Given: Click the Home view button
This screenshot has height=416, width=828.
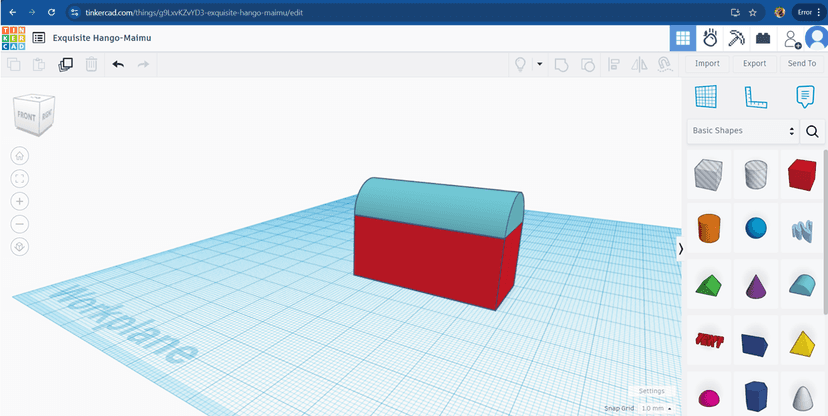Looking at the screenshot, I should click(20, 155).
